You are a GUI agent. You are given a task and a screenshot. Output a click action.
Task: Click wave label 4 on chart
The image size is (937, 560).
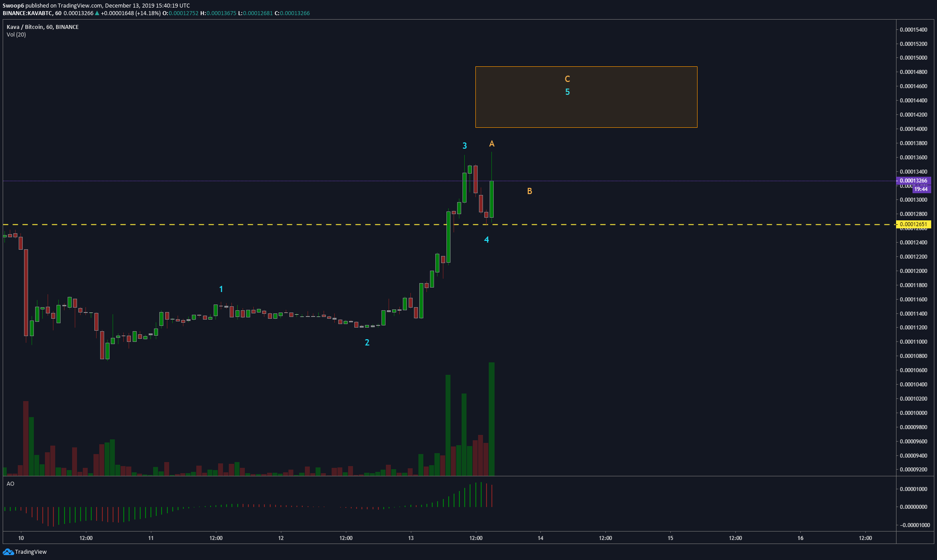(x=487, y=239)
